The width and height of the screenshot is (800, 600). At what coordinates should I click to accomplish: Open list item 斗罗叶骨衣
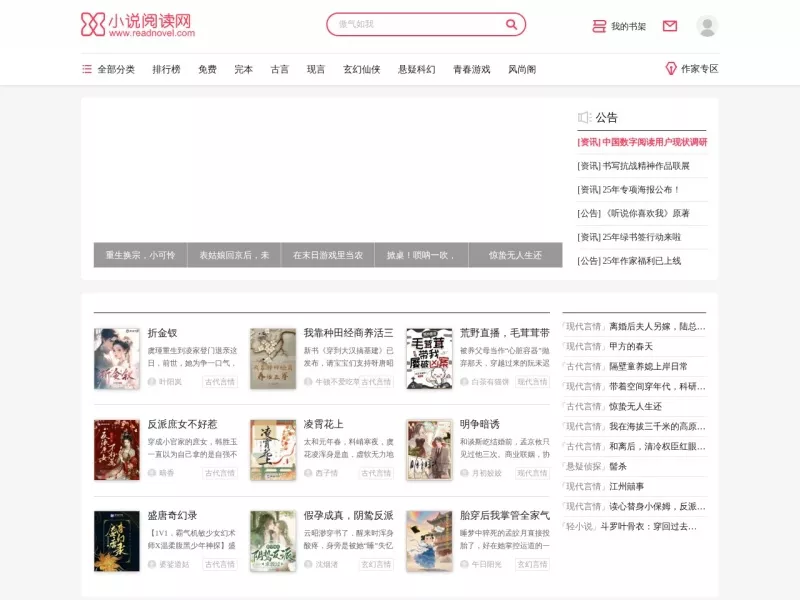tap(648, 527)
